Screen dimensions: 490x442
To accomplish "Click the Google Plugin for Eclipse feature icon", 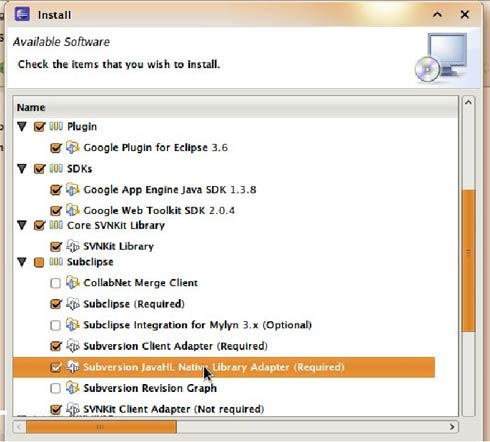I will click(73, 147).
